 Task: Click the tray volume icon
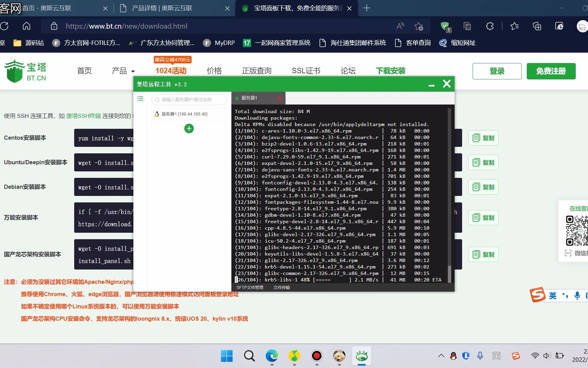[546, 356]
